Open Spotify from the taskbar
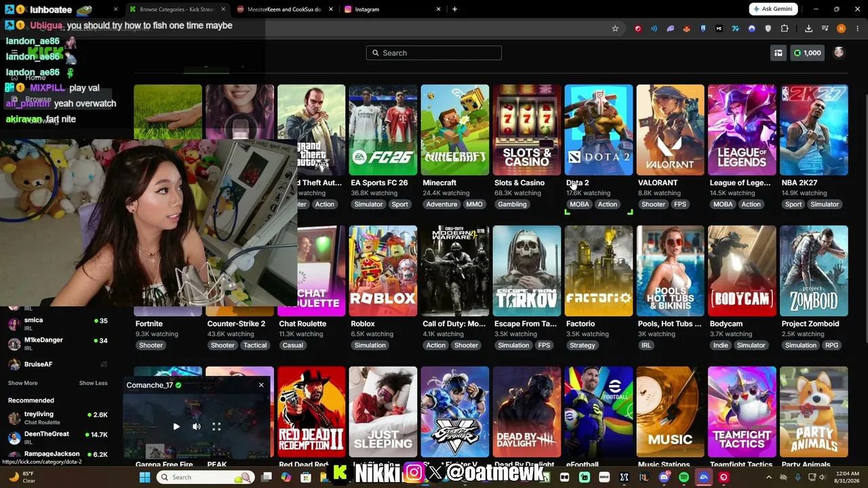The height and width of the screenshot is (488, 868). tap(684, 477)
